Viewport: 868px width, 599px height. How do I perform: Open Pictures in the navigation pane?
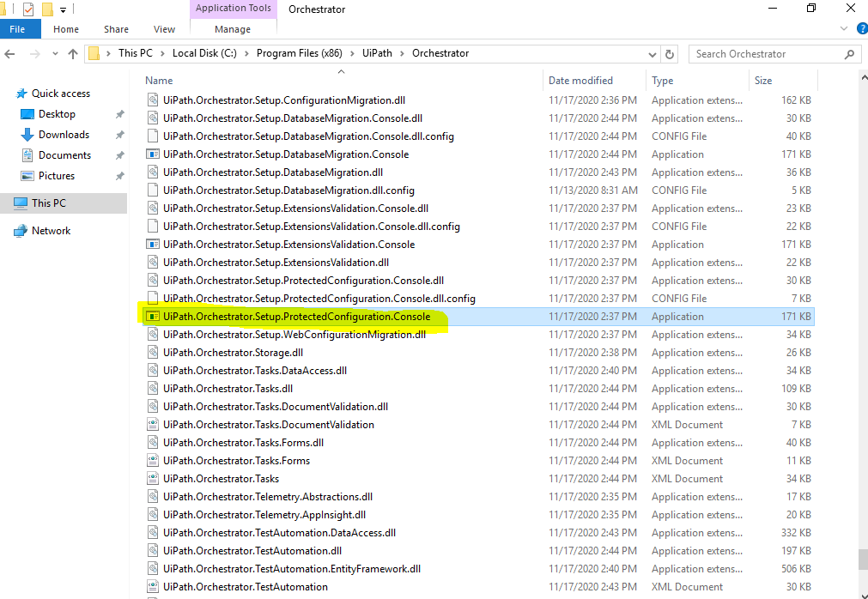pos(57,176)
